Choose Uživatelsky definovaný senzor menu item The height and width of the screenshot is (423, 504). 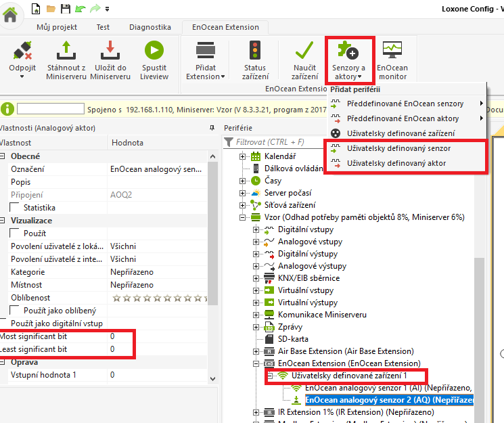(x=398, y=148)
